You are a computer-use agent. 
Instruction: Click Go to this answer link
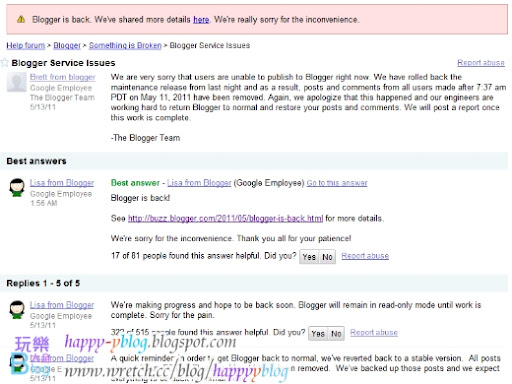[337, 183]
